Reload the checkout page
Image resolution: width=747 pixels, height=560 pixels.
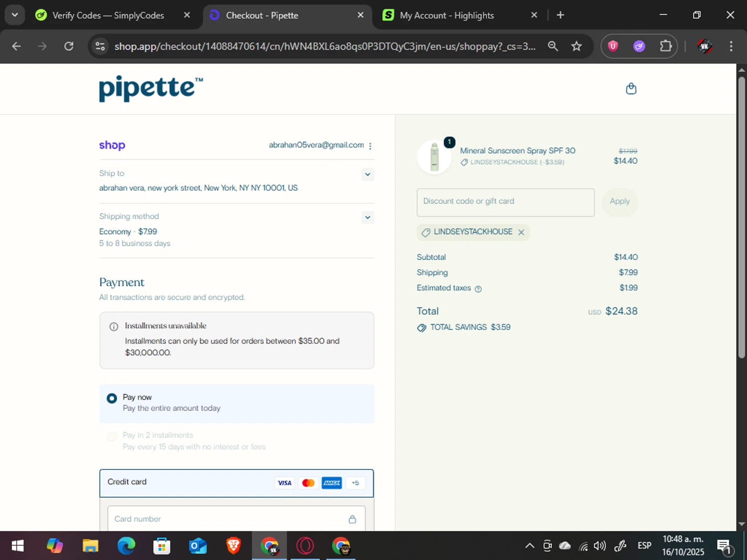point(69,46)
